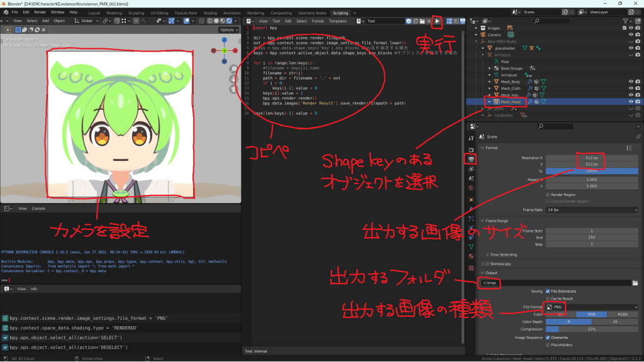Open the Output properties tab icon
Viewport: 644px width, 362px height.
click(472, 160)
